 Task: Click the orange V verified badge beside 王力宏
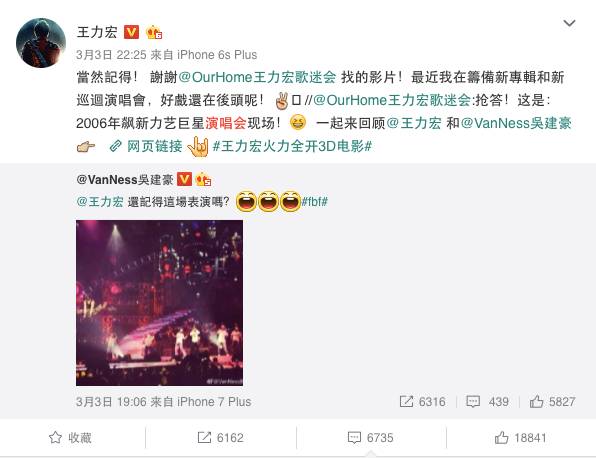click(x=132, y=32)
